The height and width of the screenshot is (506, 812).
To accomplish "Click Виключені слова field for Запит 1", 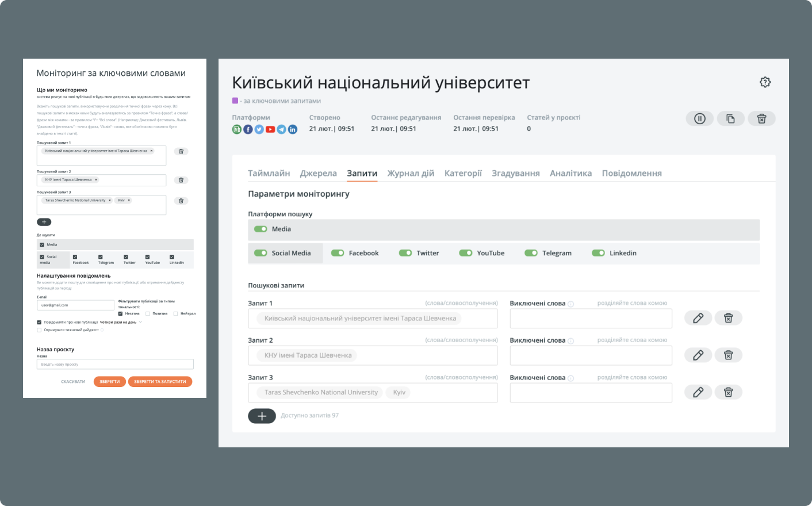I will (x=591, y=319).
